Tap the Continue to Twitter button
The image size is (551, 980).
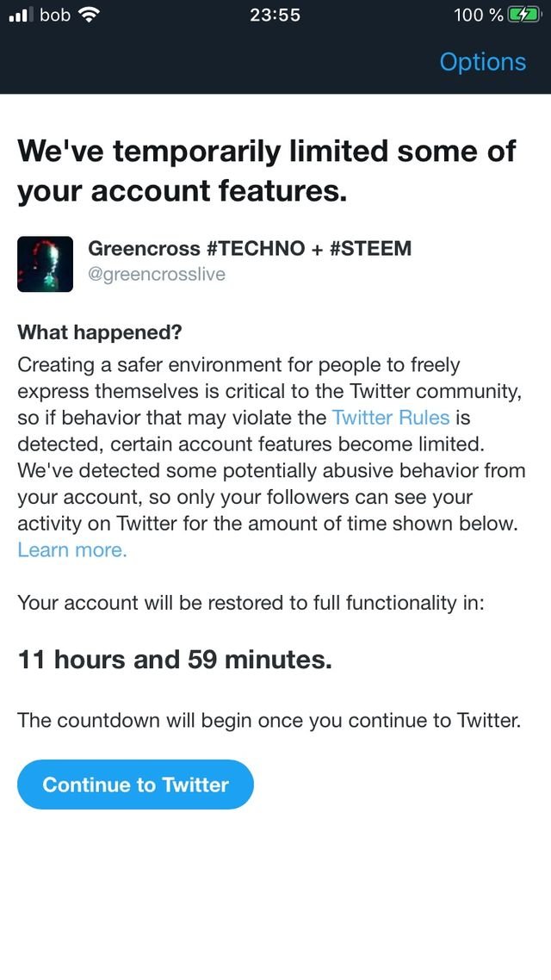tap(135, 785)
